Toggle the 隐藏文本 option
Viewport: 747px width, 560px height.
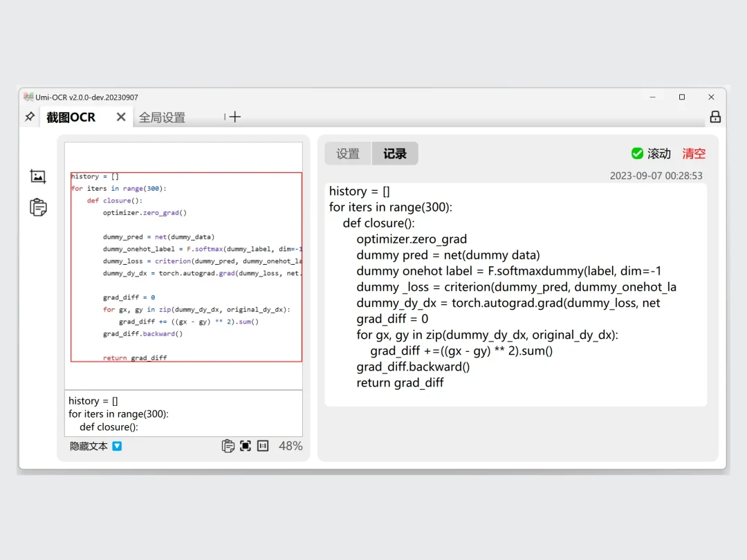coord(95,446)
